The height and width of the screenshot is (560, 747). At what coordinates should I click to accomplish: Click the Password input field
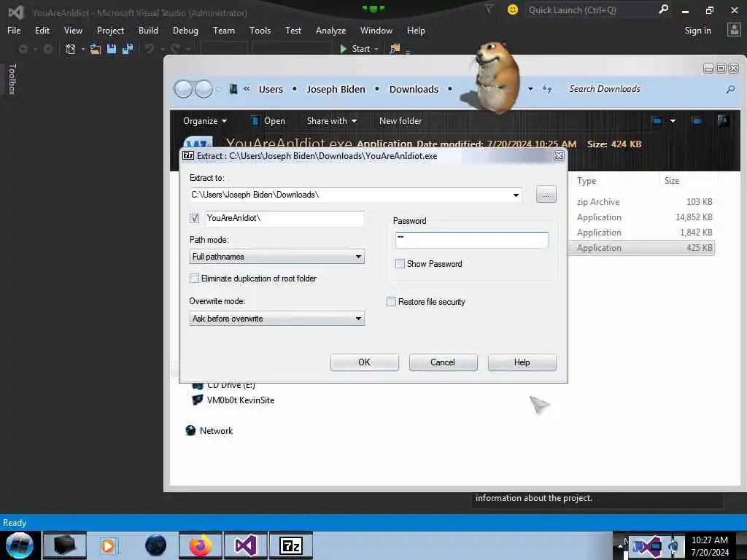pos(472,240)
